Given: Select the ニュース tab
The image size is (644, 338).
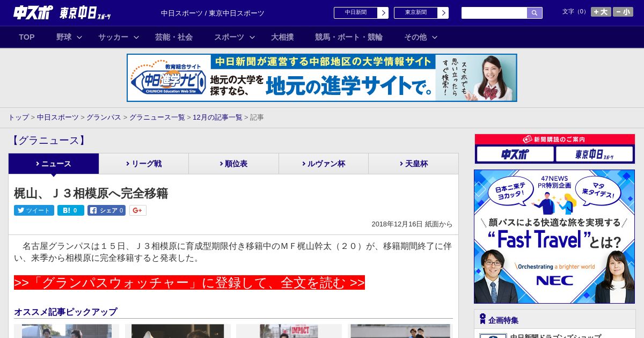Looking at the screenshot, I should coord(54,164).
